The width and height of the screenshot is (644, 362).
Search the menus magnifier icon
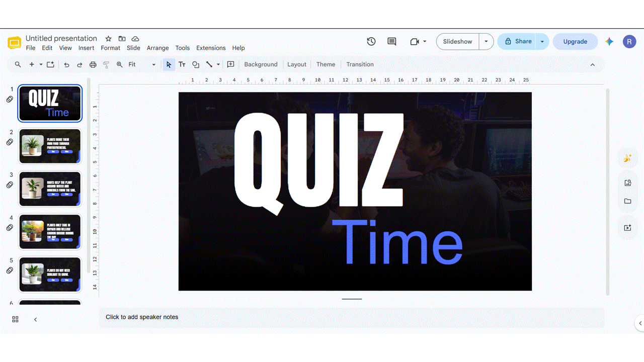[x=18, y=64]
